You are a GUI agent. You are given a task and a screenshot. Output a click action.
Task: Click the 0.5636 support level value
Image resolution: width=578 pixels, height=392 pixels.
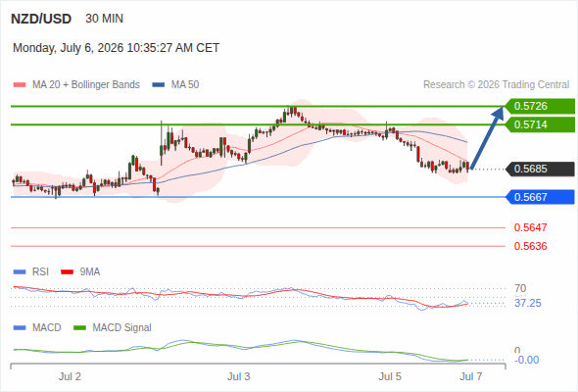click(530, 246)
